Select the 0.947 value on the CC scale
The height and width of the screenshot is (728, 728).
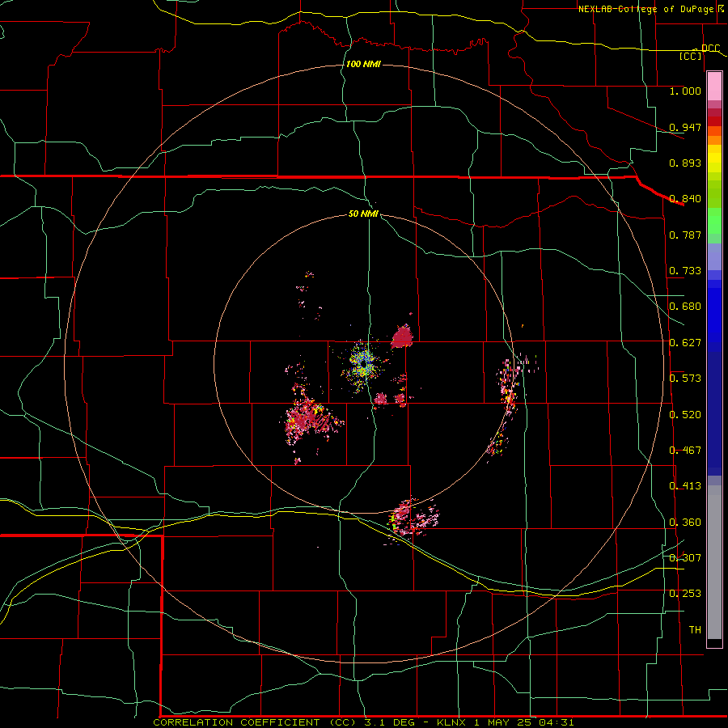click(685, 127)
